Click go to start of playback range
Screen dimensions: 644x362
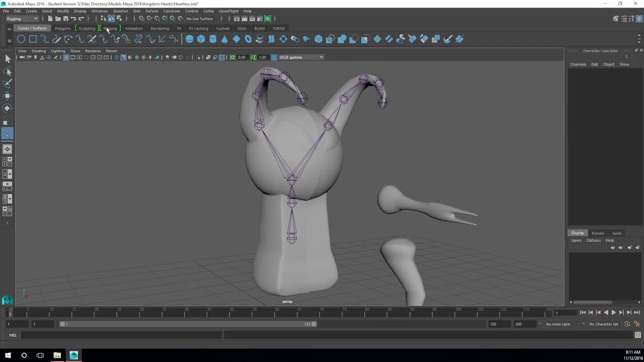pyautogui.click(x=583, y=313)
